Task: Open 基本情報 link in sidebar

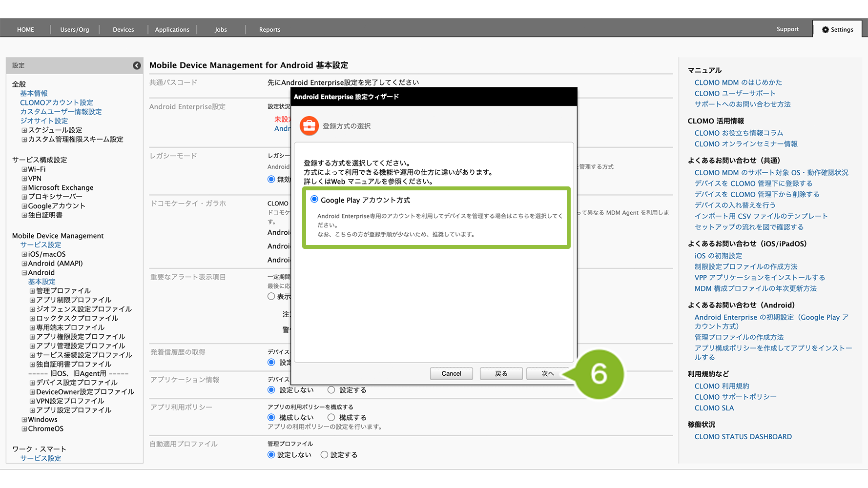Action: click(x=34, y=93)
